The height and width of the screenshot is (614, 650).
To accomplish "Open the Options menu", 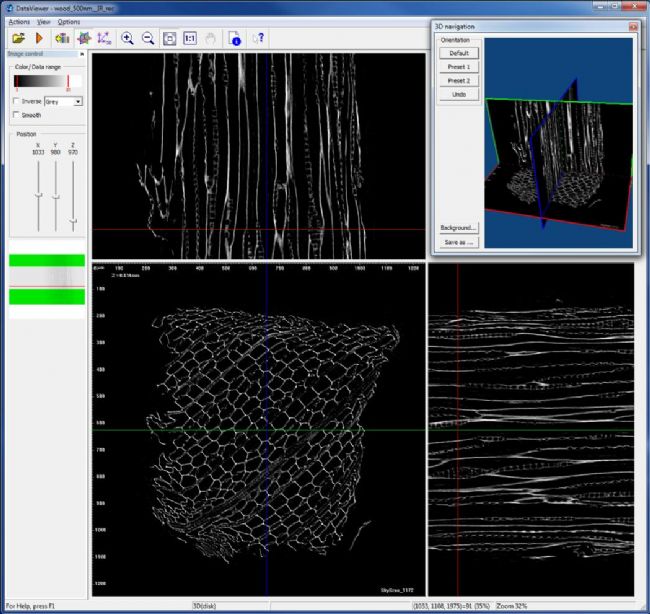I will [x=69, y=21].
